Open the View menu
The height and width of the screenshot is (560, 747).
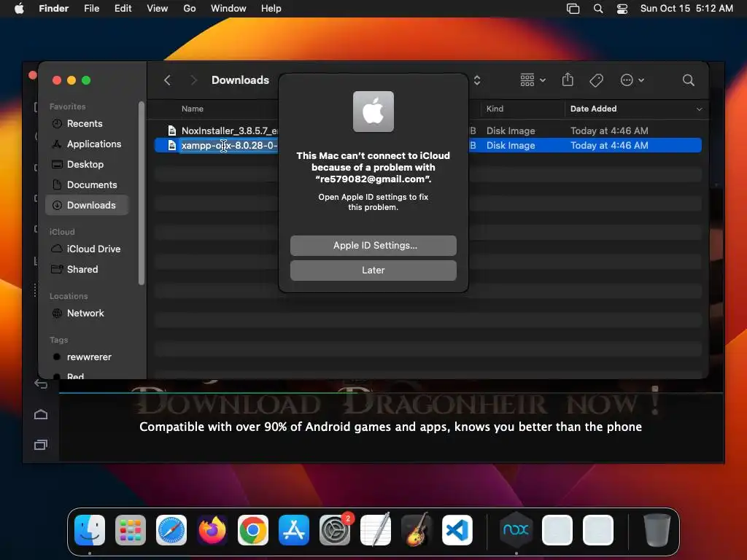click(158, 9)
